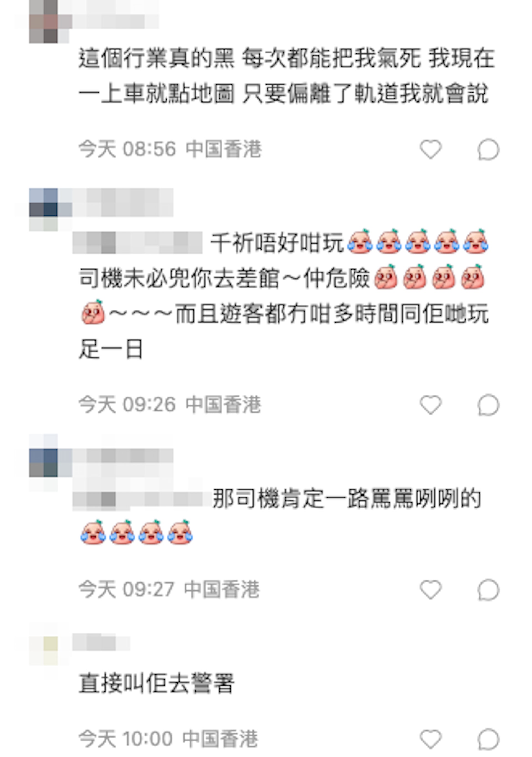This screenshot has width=532, height=757.
Task: Tap mentioned username before 千祈唔好咁玩
Action: pyautogui.click(x=137, y=243)
